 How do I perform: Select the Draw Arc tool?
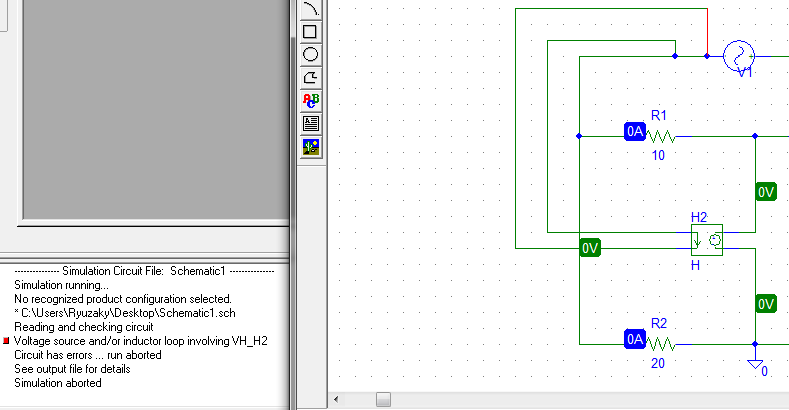pos(311,9)
